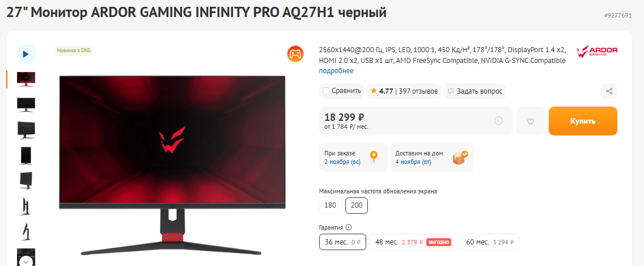Select the 200 refresh rate option
644x266 pixels.
(357, 205)
